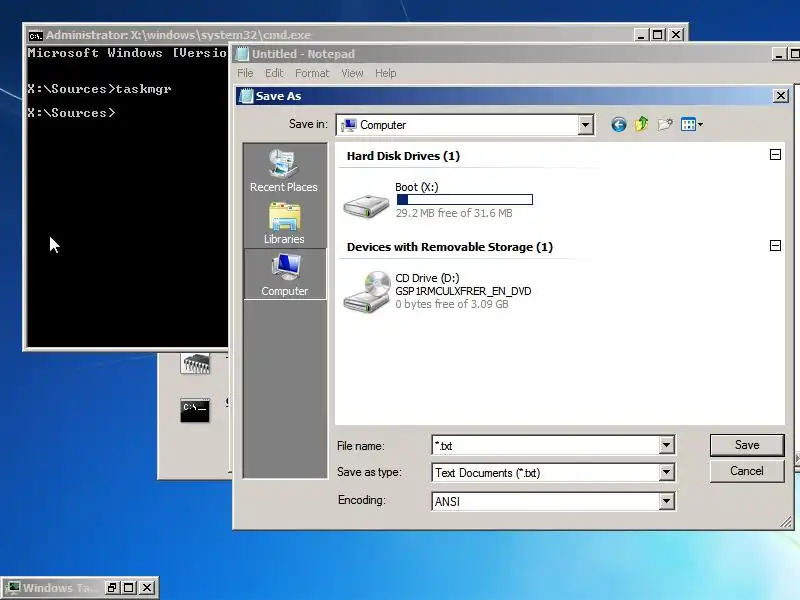The width and height of the screenshot is (800, 600).
Task: Open the Notepad Format menu
Action: coord(312,73)
